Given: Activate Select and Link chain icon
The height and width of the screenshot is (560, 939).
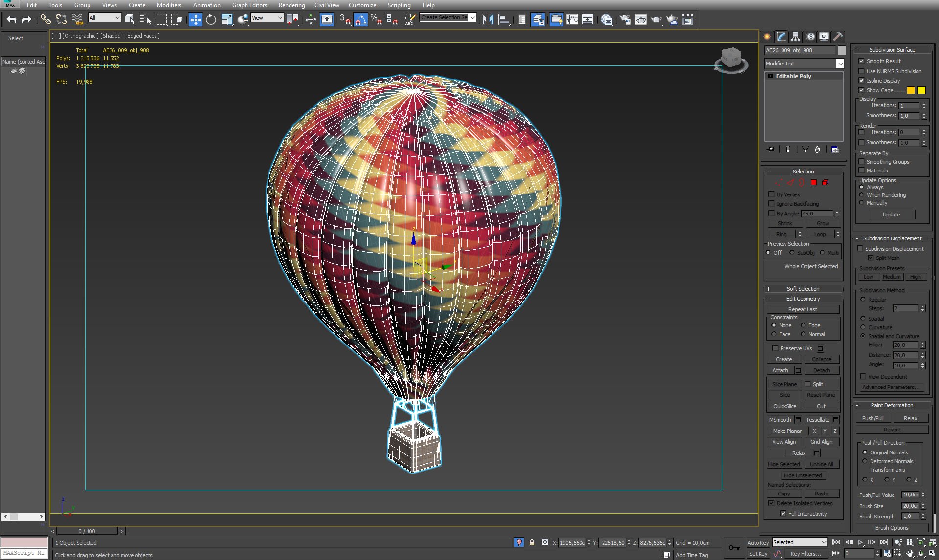Looking at the screenshot, I should [x=45, y=20].
